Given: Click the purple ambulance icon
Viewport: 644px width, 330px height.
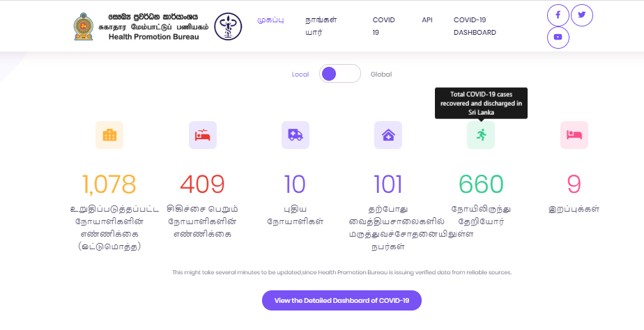Looking at the screenshot, I should click(x=296, y=135).
